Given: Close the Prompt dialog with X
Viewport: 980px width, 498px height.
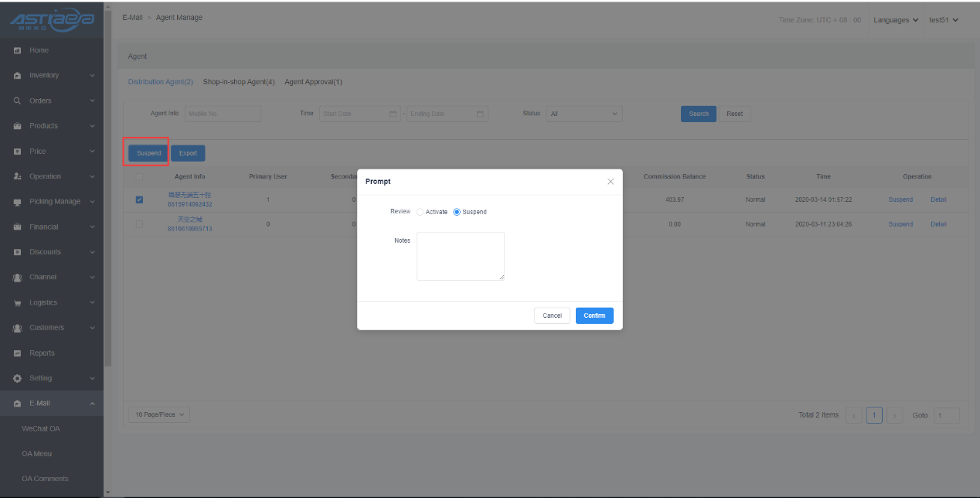Looking at the screenshot, I should point(610,182).
